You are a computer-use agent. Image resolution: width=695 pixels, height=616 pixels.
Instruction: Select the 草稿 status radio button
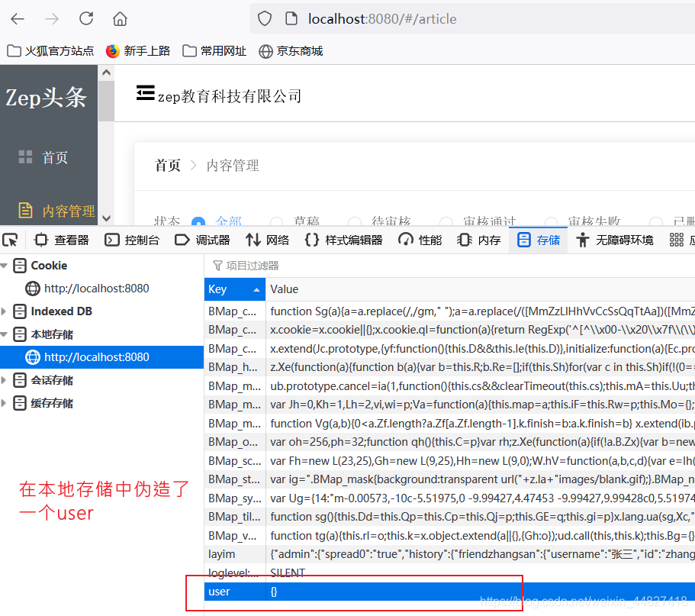277,221
